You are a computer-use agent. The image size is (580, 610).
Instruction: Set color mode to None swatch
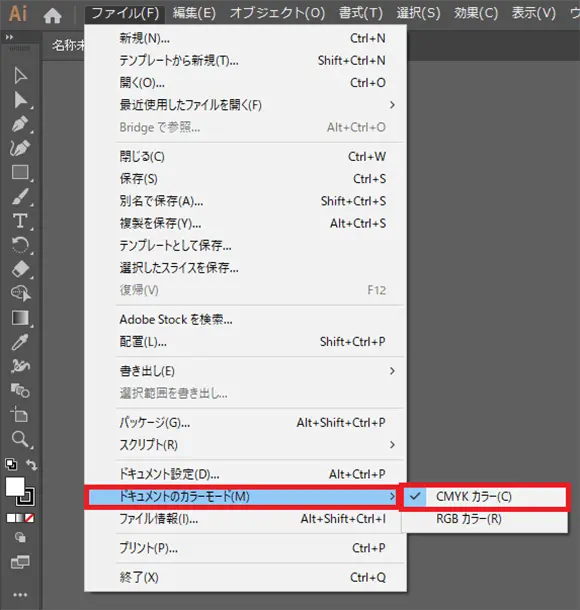30,518
